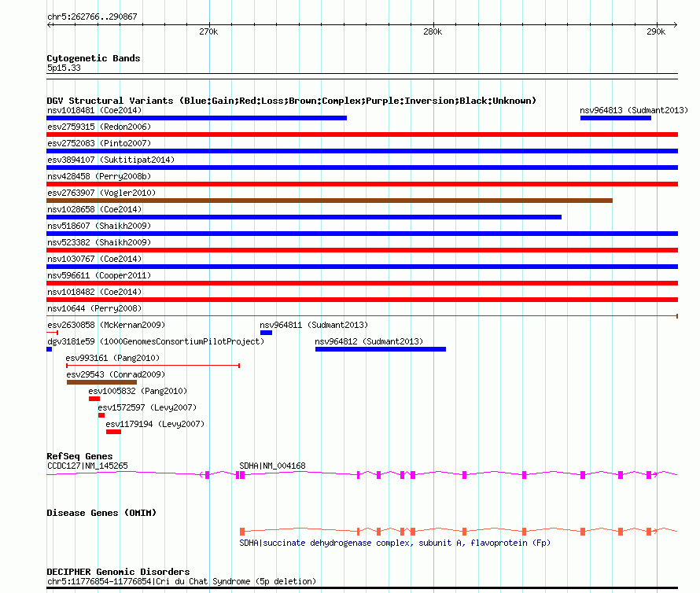Screen dimensions: 700x593
Task: Click the nsv1028658 (Coe2014) blue bar
Action: click(x=304, y=217)
